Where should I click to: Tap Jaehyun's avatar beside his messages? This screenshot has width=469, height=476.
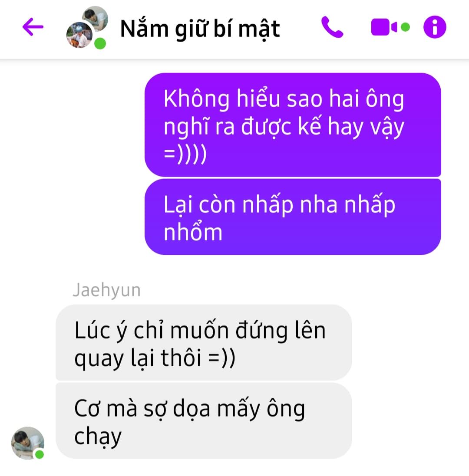pos(28,443)
